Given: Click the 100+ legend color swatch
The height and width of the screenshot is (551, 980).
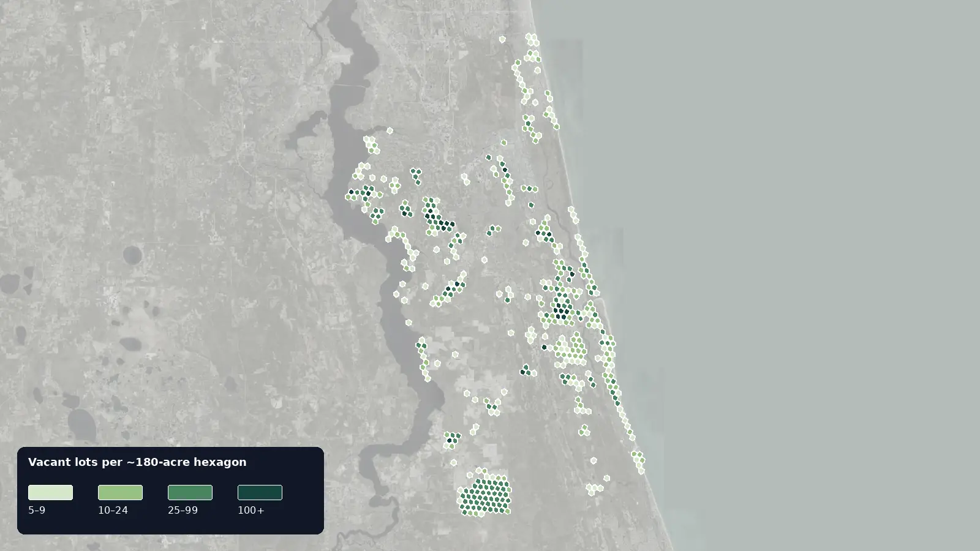Looking at the screenshot, I should point(260,492).
